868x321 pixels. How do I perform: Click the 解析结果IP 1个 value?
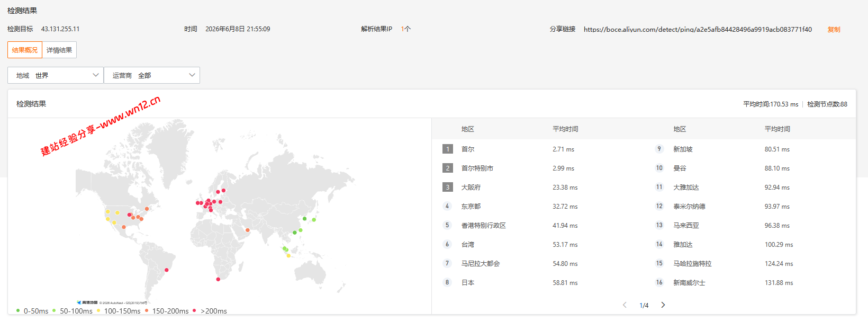(405, 29)
